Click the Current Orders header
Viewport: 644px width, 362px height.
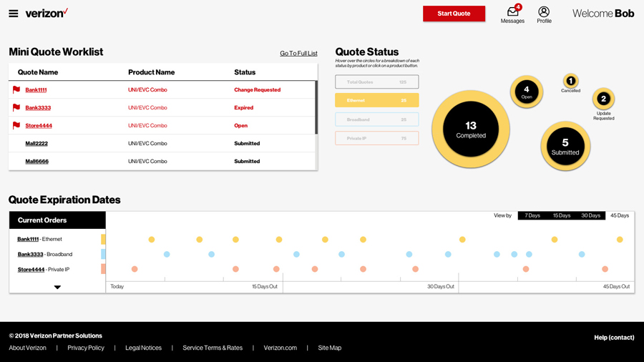pyautogui.click(x=57, y=220)
